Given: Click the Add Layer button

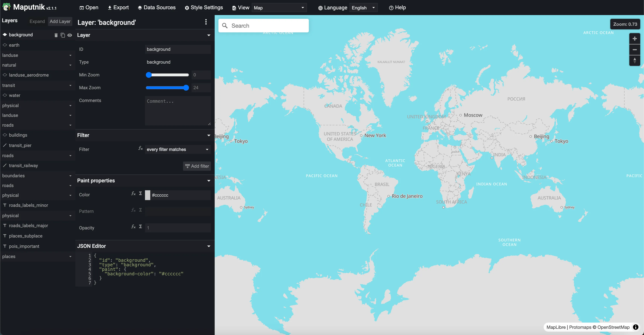Looking at the screenshot, I should pos(60,21).
